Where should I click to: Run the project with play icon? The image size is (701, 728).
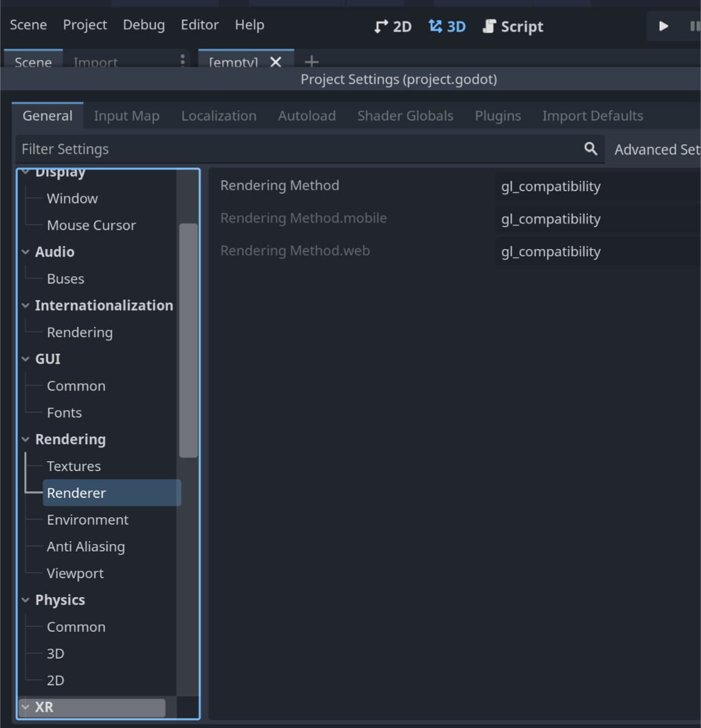tap(663, 26)
